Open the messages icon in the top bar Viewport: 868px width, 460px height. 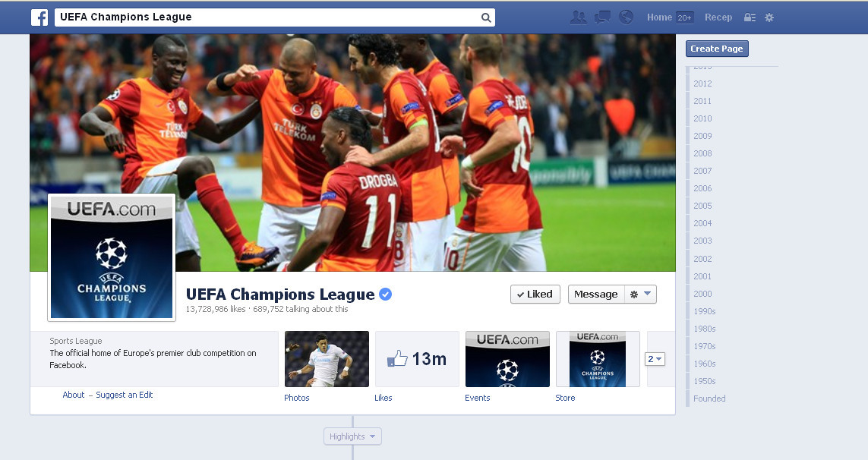pos(602,17)
